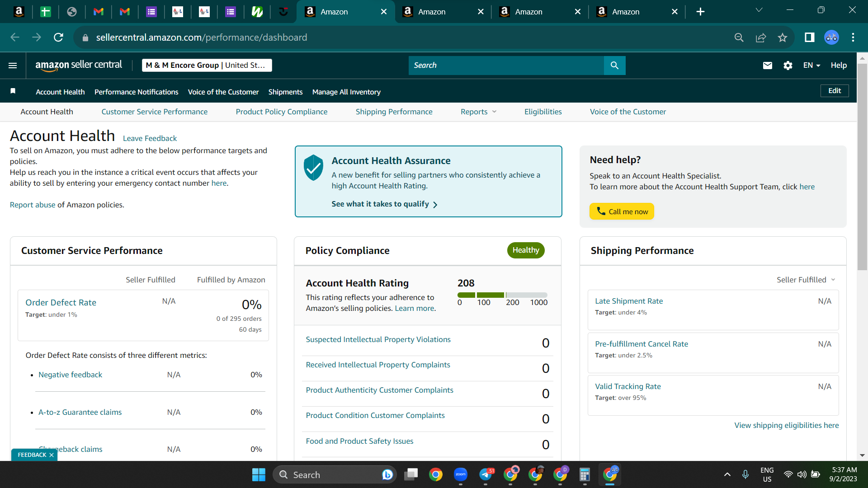Open Received Intellectual Property Complaints
This screenshot has height=488, width=868.
tap(378, 365)
